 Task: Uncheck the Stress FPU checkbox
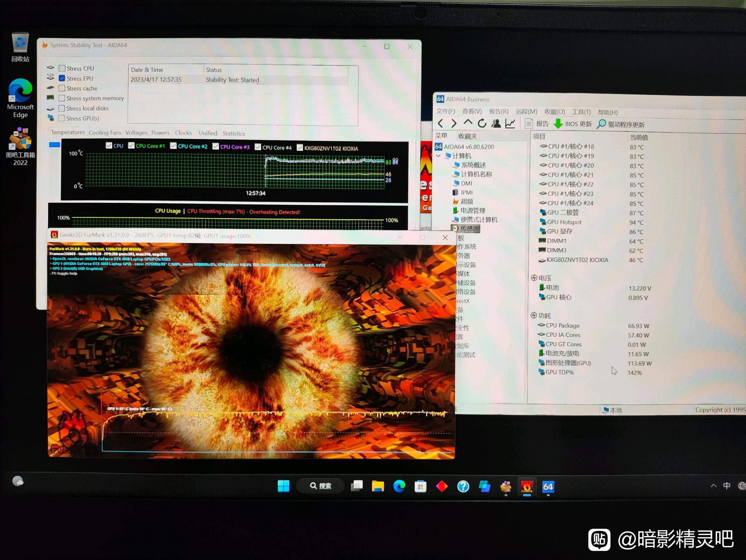pyautogui.click(x=62, y=78)
